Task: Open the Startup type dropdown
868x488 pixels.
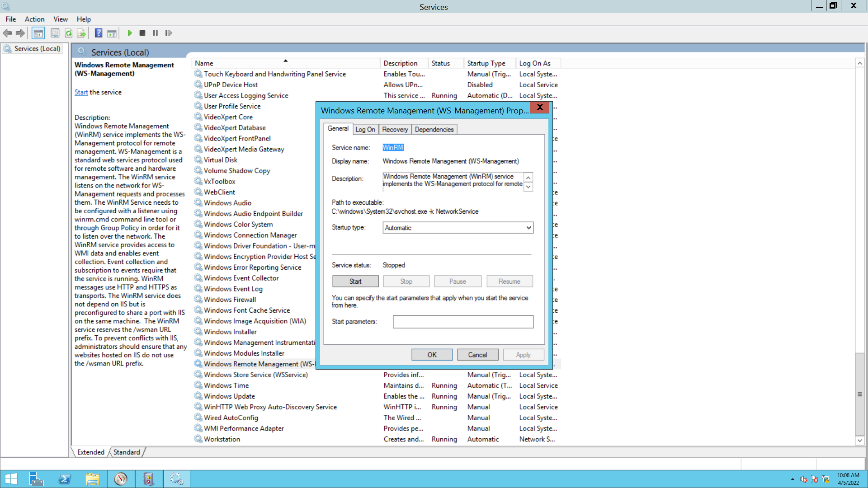Action: tap(528, 227)
